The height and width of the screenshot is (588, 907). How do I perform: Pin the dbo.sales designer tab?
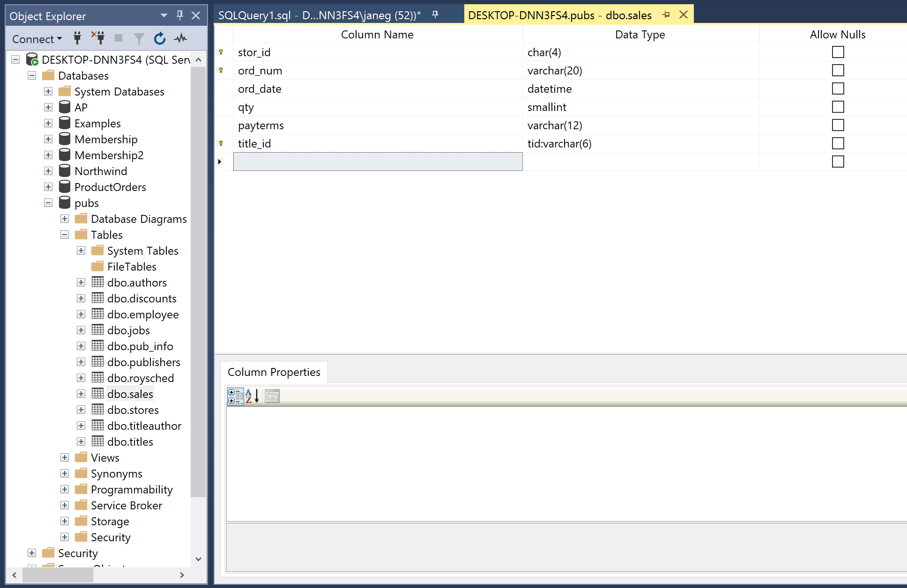(x=666, y=15)
